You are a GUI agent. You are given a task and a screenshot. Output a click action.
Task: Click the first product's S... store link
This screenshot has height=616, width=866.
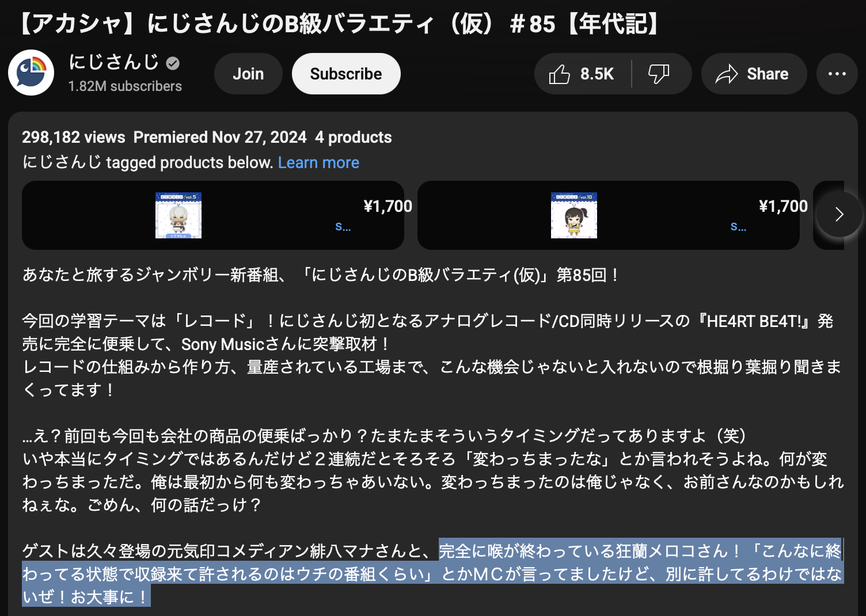343,226
